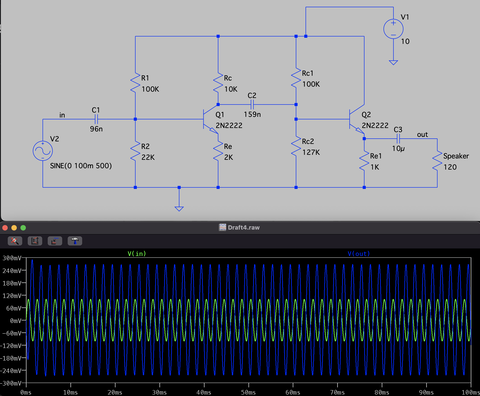Click the 100K value of R1
480x396 pixels.
pyautogui.click(x=150, y=89)
